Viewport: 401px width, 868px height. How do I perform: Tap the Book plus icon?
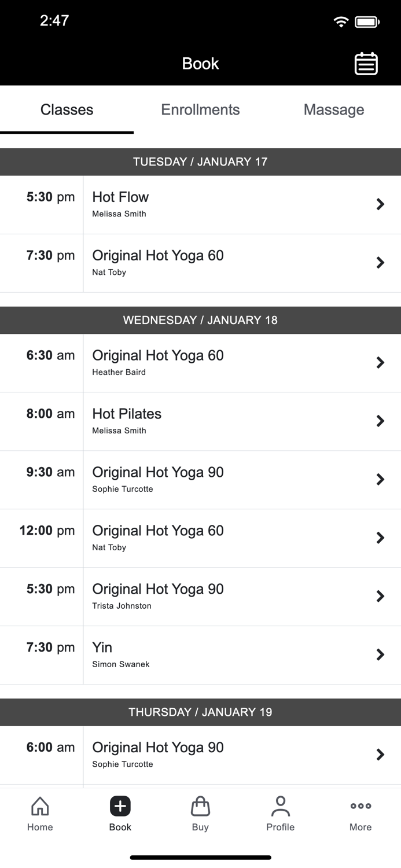pyautogui.click(x=120, y=806)
